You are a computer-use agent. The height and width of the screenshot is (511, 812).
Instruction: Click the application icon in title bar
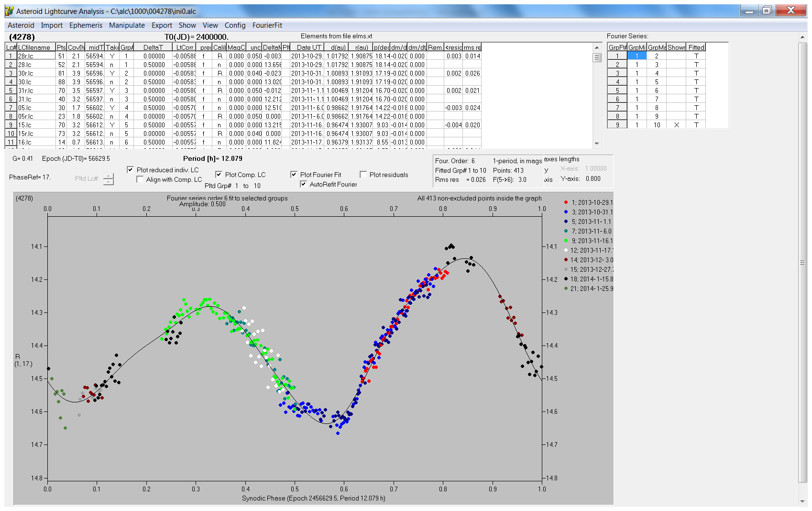(x=9, y=11)
